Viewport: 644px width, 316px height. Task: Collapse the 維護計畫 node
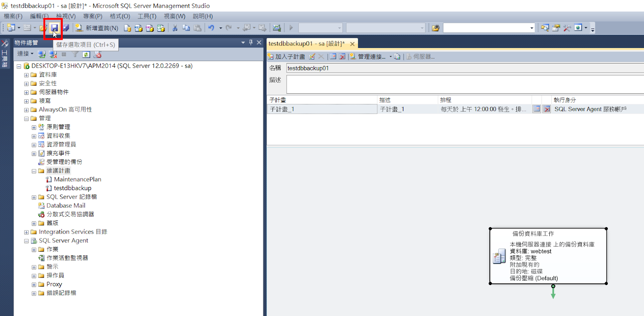click(x=34, y=171)
